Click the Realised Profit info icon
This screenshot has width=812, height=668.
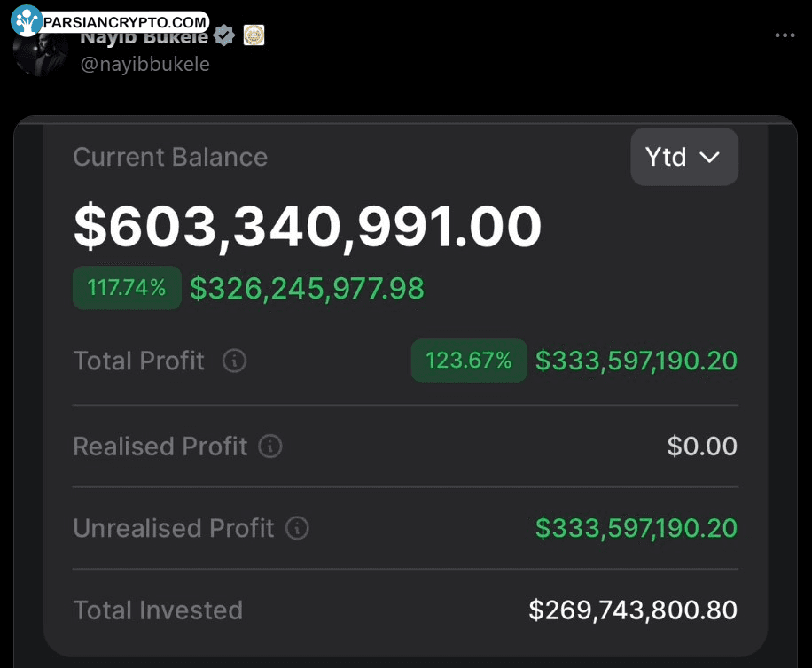tap(270, 446)
